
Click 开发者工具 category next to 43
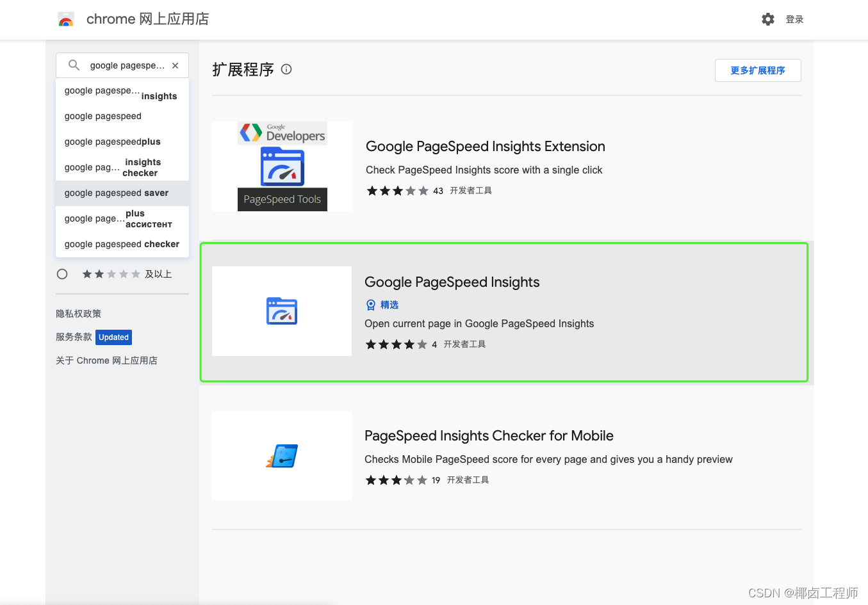point(471,191)
